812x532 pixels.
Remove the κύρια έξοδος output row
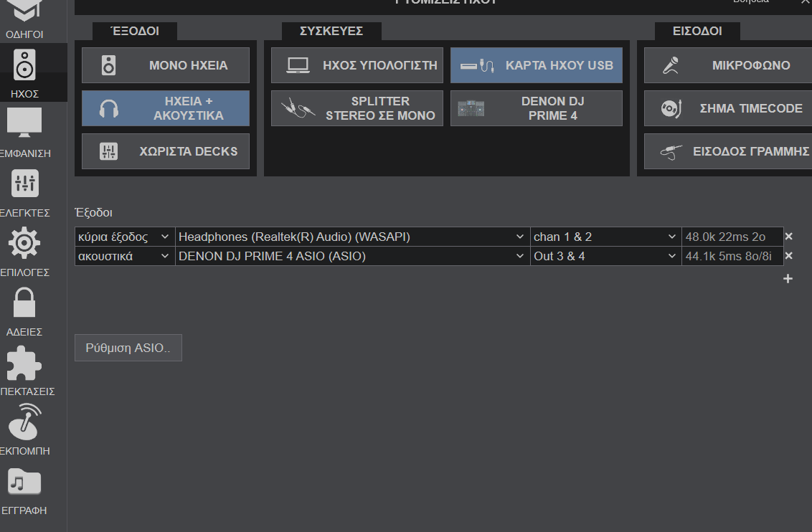tap(789, 237)
